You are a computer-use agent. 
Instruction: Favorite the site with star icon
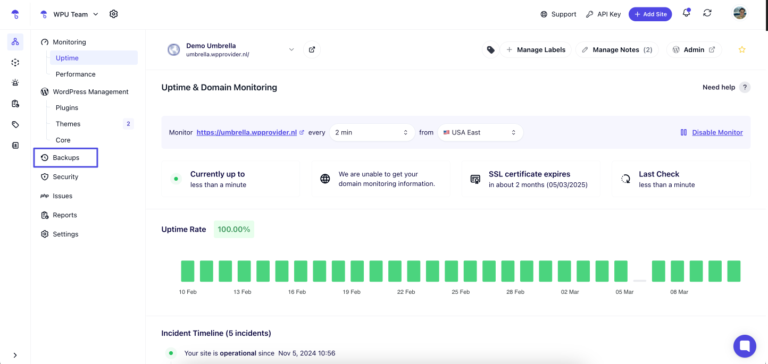point(742,49)
